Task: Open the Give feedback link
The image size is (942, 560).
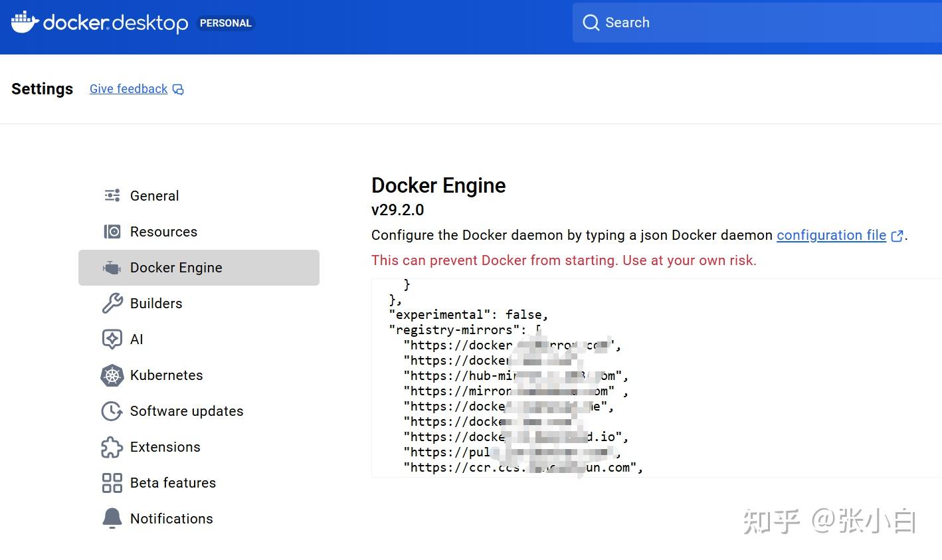Action: [x=129, y=89]
